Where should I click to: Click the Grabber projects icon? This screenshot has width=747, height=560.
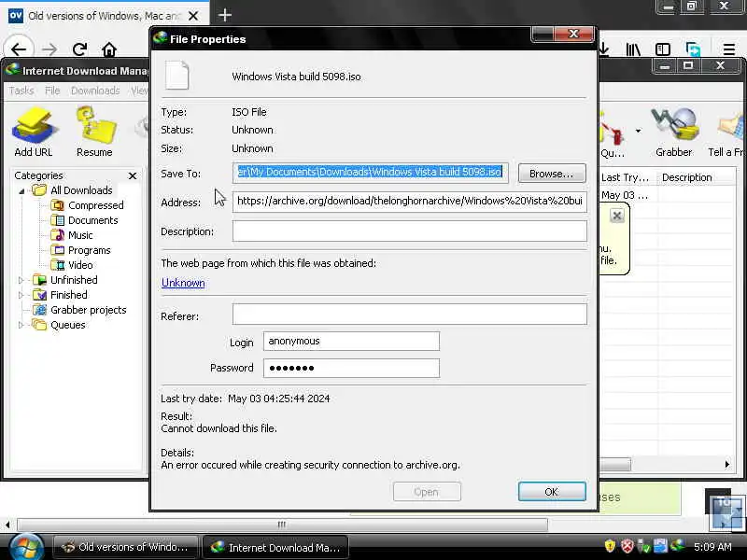(39, 310)
